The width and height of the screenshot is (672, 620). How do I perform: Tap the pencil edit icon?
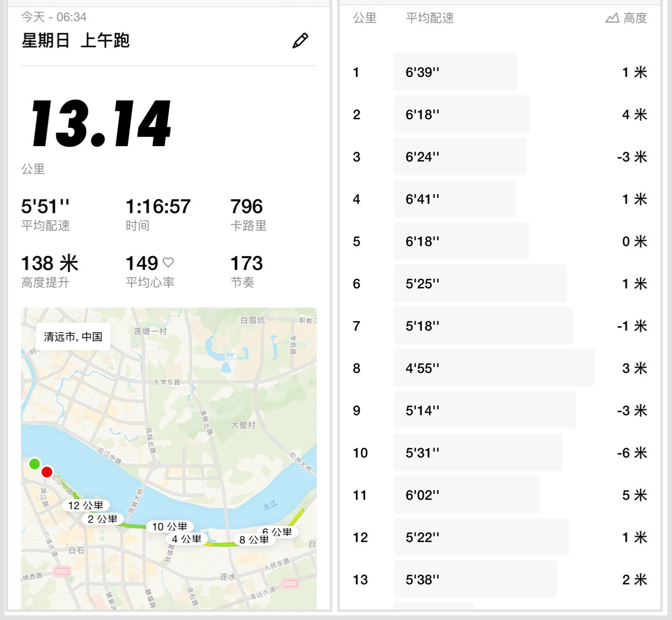coord(300,41)
